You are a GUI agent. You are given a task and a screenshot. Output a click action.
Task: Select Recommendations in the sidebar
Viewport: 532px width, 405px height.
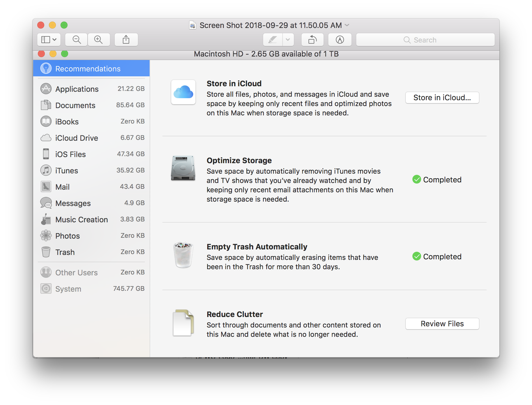pos(91,68)
